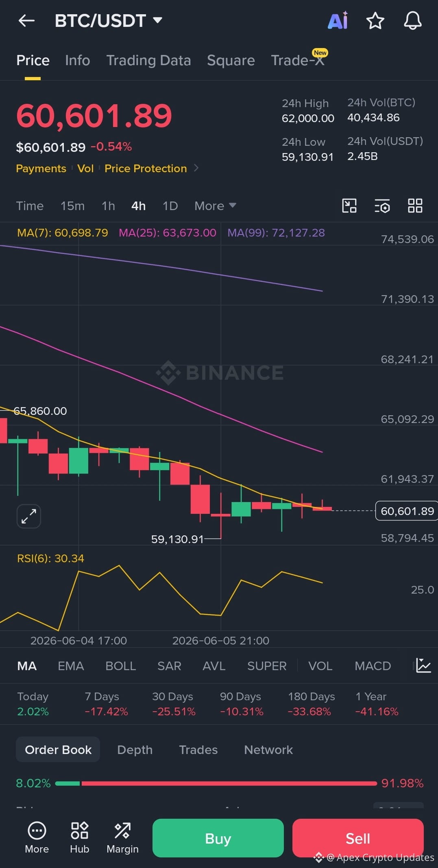Image resolution: width=438 pixels, height=868 pixels.
Task: Toggle the VOL indicator
Action: (x=320, y=666)
